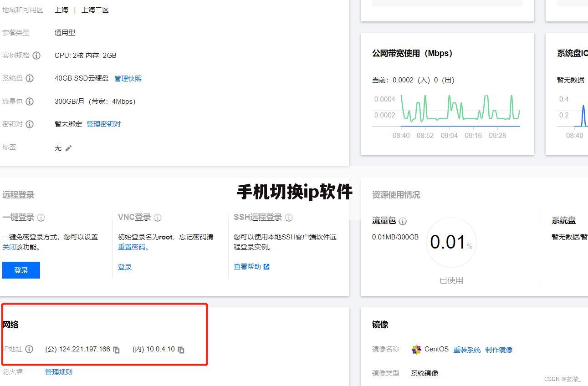
Task: Click 上海二区 zone text
Action: click(x=95, y=10)
